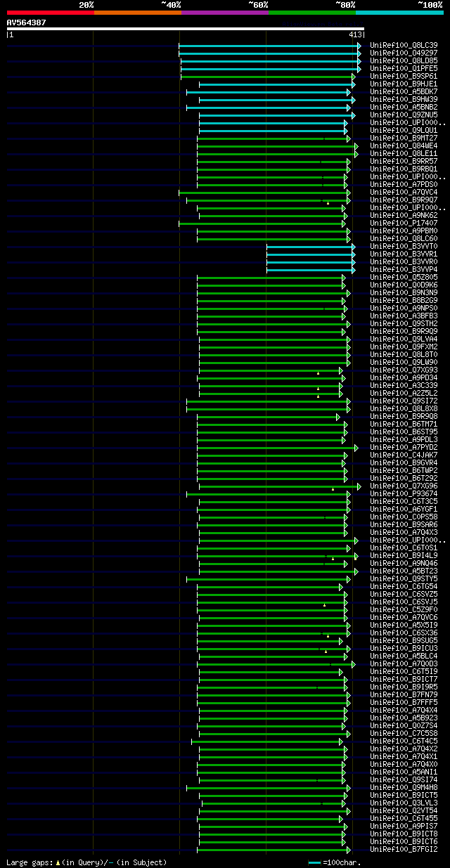Select hit label UniRef100_Q2VT54
The height and width of the screenshot is (868, 450).
(404, 810)
